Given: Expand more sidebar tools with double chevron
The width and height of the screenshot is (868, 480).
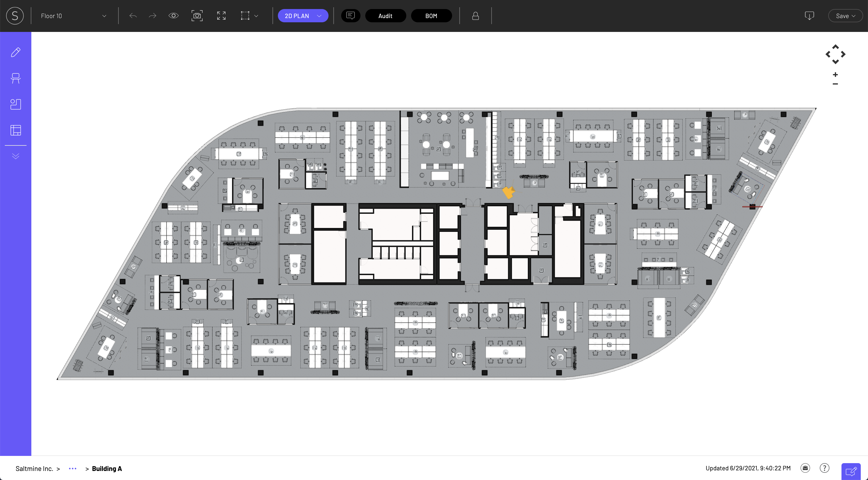Looking at the screenshot, I should (x=15, y=156).
